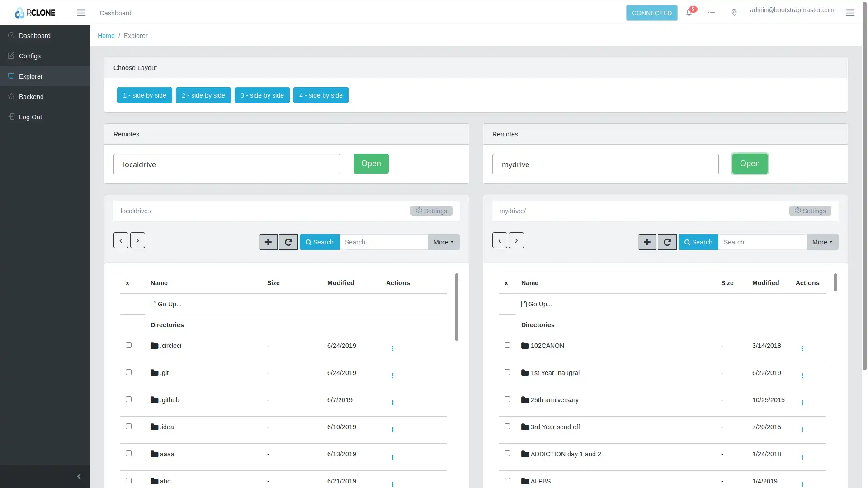Image resolution: width=868 pixels, height=488 pixels.
Task: Expand More dropdown in localdrive toolbar
Action: (443, 241)
